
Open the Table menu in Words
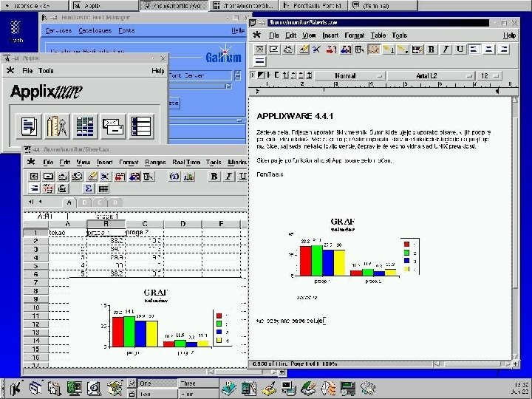point(378,35)
